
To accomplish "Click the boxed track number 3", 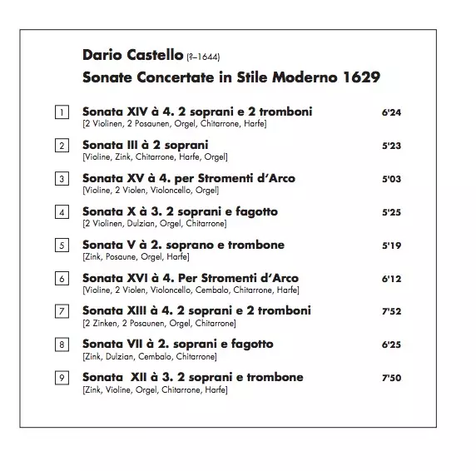I will pyautogui.click(x=62, y=179).
